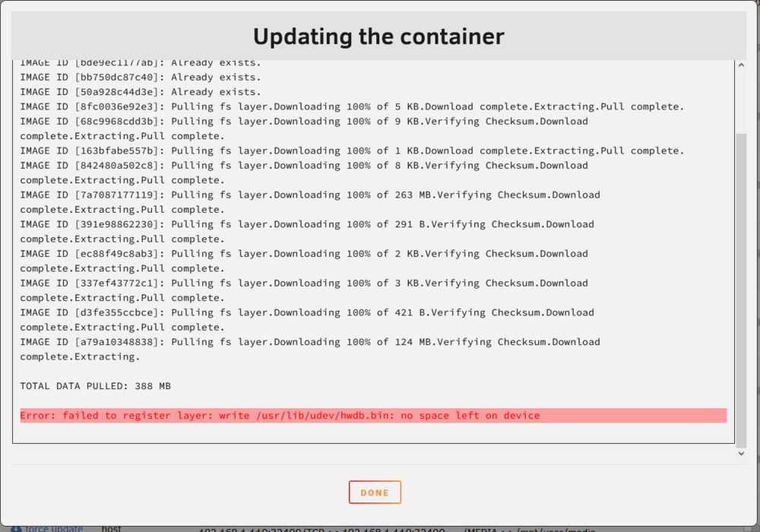760x532 pixels.
Task: Click the force update link
Action: point(53,529)
